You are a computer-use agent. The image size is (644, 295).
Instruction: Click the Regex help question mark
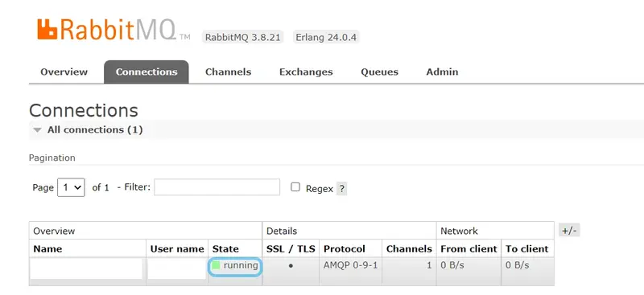click(x=341, y=189)
